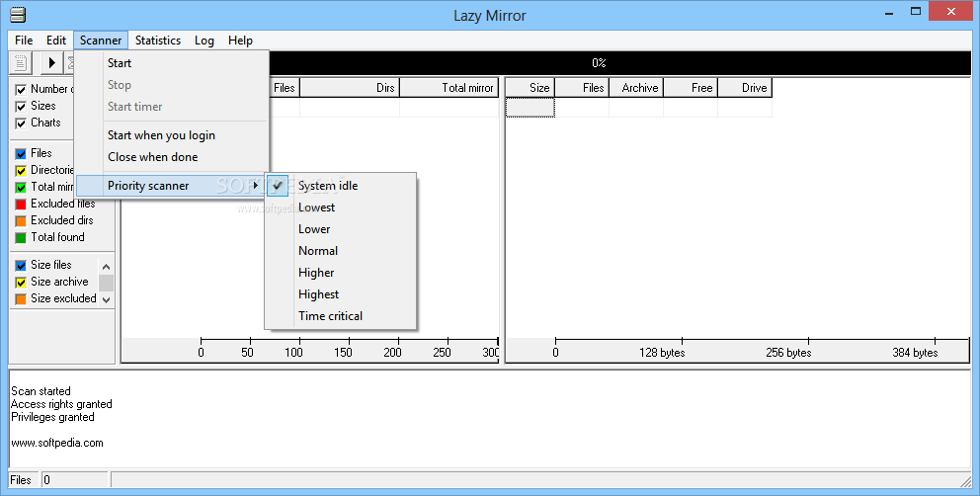Open the Log menu
Image resolution: width=980 pixels, height=496 pixels.
pyautogui.click(x=204, y=41)
